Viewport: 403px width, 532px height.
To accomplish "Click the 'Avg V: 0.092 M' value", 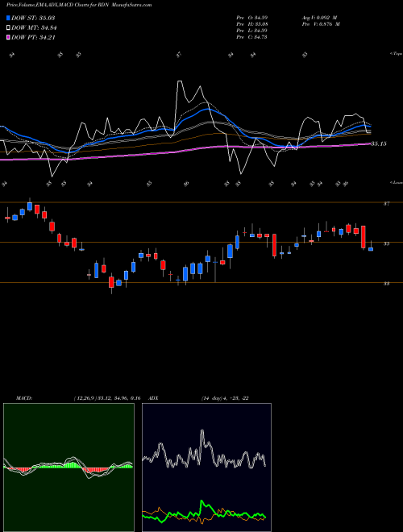I will (x=320, y=18).
